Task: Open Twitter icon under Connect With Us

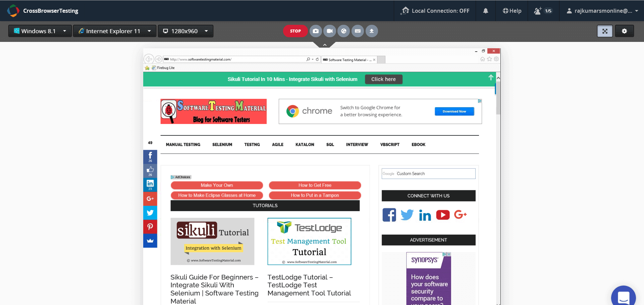Action: 407,215
